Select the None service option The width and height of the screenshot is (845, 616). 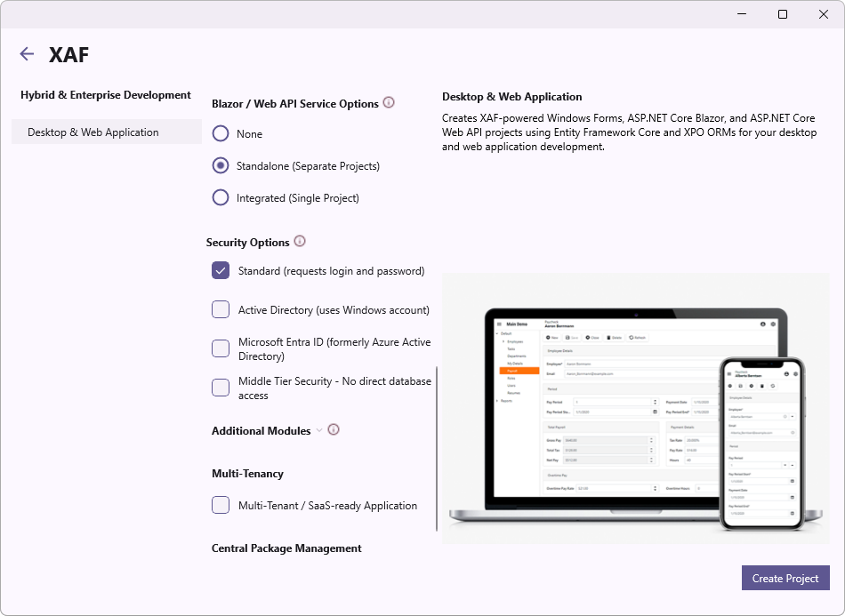220,133
